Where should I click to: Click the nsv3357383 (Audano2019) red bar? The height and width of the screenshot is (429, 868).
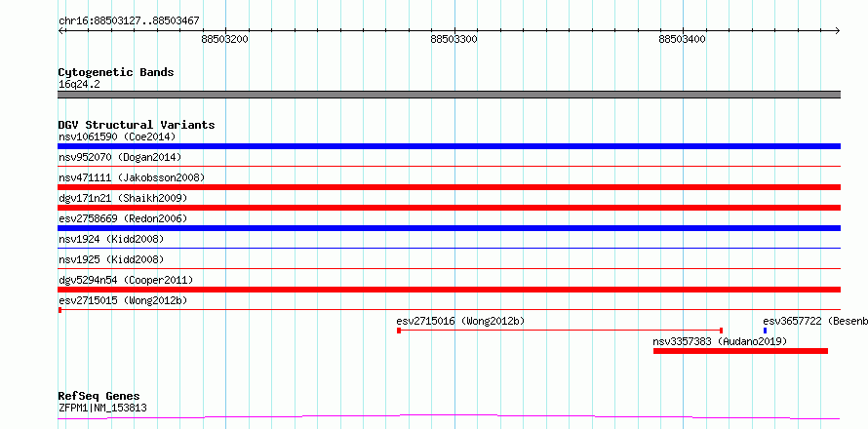coord(740,351)
